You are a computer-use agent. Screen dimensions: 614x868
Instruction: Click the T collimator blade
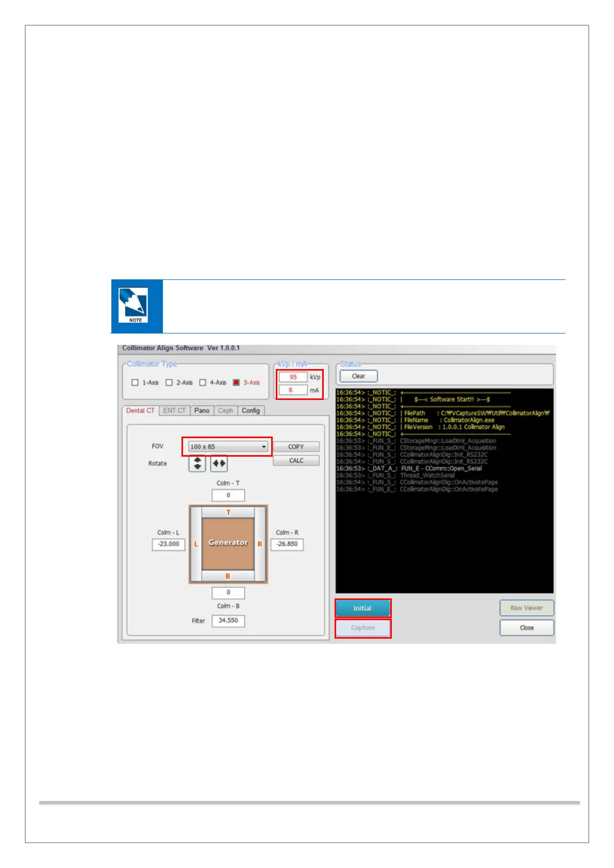228,512
